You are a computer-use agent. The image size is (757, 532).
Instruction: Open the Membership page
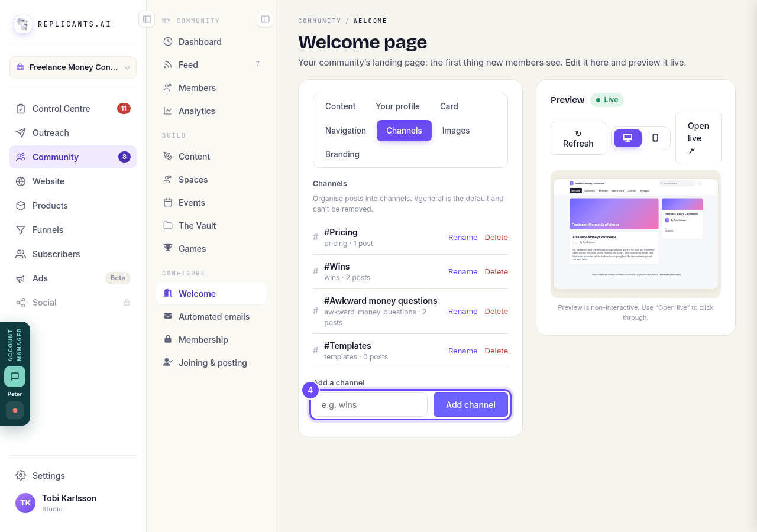tap(212, 340)
